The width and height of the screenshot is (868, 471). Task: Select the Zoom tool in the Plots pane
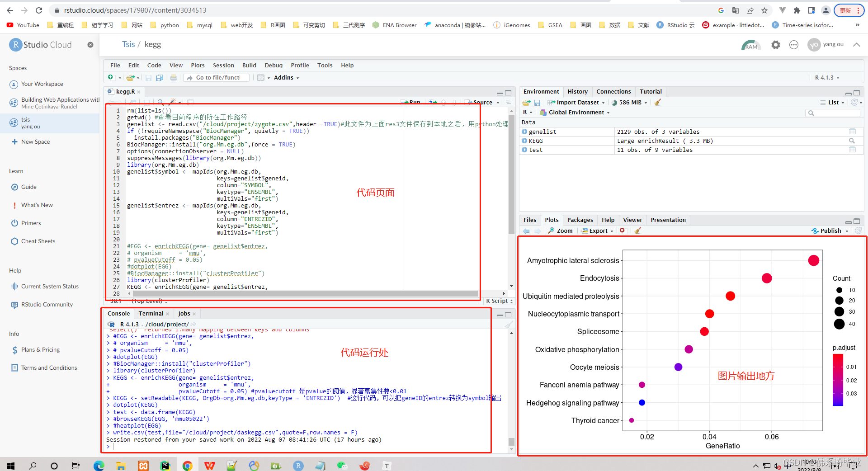[x=560, y=231]
